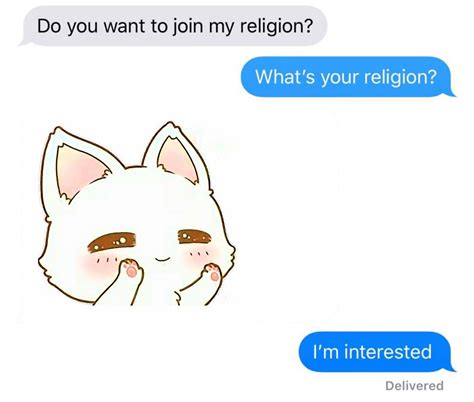The height and width of the screenshot is (402, 474).
Task: Select the "What's your religion?" blue bubble
Action: pyautogui.click(x=348, y=77)
